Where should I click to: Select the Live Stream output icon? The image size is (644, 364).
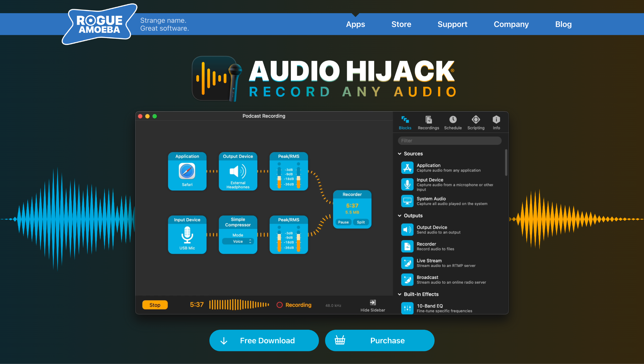pos(407,263)
